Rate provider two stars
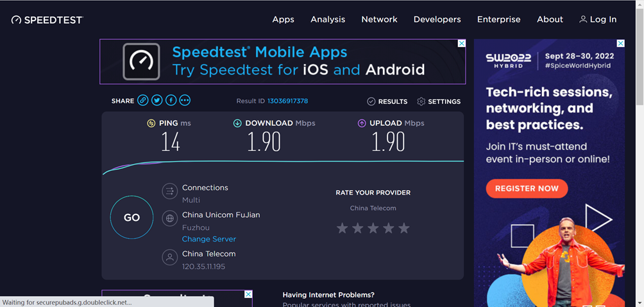This screenshot has height=307, width=644. point(358,228)
